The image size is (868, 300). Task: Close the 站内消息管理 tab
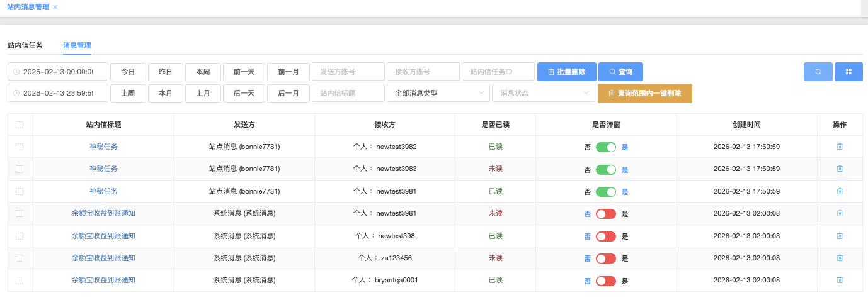coord(55,7)
